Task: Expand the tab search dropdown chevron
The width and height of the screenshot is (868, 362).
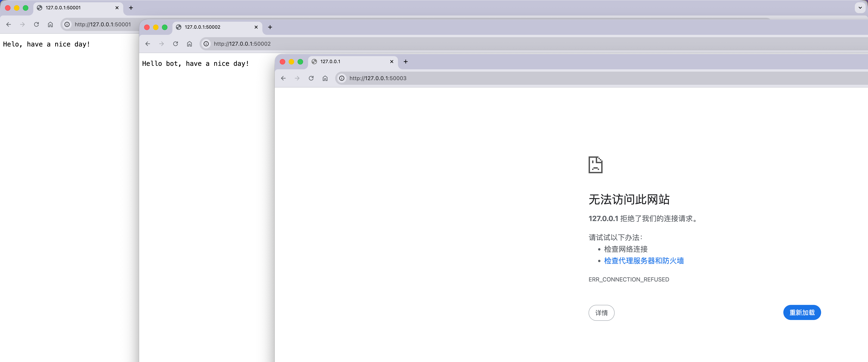Action: [860, 7]
